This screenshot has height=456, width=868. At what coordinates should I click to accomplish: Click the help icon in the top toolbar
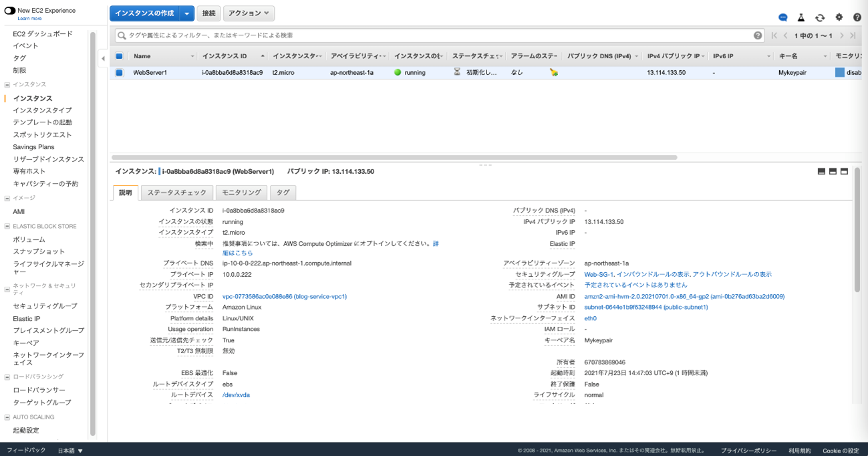pos(857,17)
